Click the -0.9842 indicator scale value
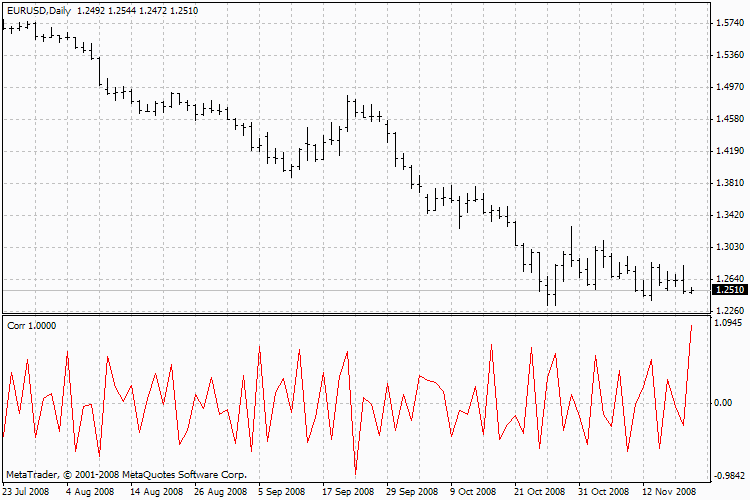Viewport: 750px width, 500px height. pos(727,476)
